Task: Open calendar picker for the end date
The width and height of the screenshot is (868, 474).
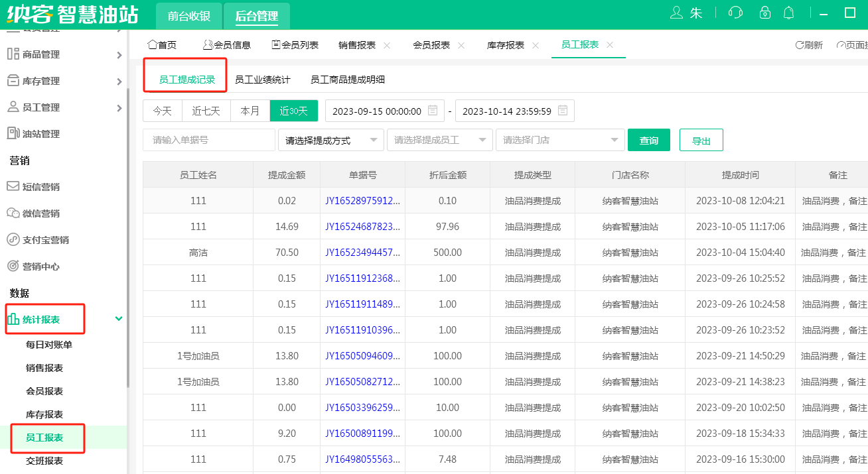Action: (x=563, y=111)
